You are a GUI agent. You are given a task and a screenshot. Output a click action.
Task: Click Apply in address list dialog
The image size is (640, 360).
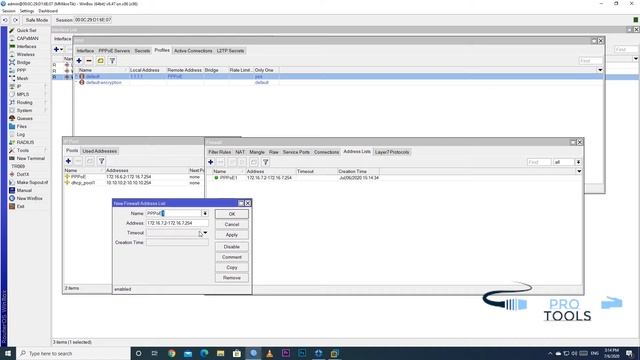coord(231,235)
